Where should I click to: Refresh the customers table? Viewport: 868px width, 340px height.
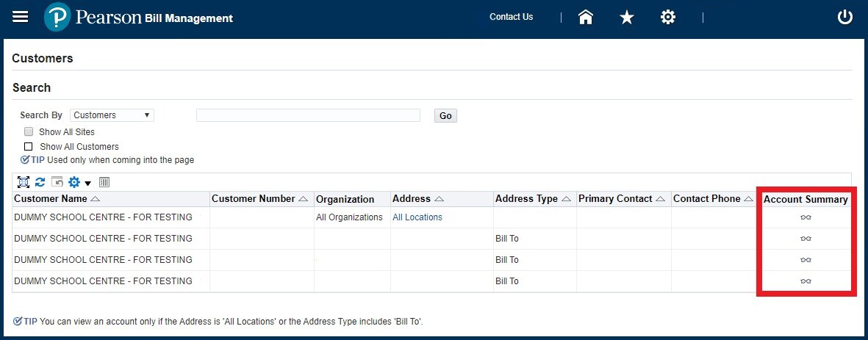point(40,182)
